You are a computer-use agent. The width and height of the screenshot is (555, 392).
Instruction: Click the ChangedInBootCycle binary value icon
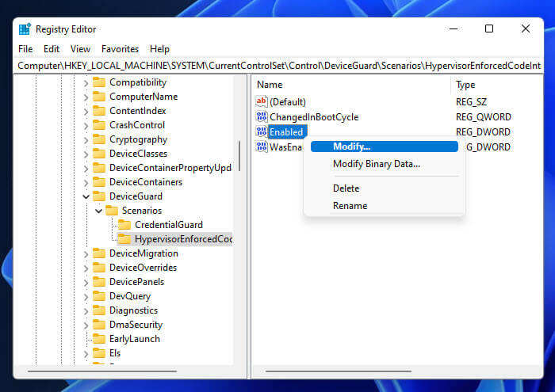click(x=261, y=116)
